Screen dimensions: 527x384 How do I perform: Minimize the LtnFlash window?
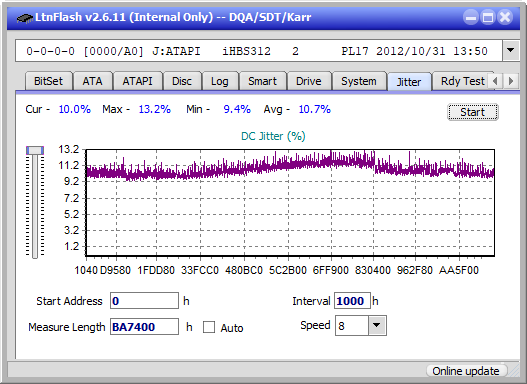(471, 17)
